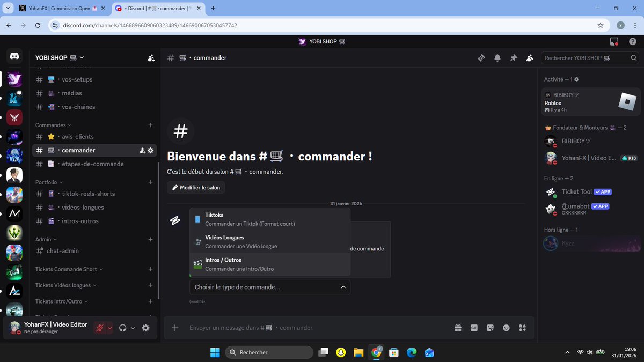This screenshot has width=644, height=362.
Task: Switch to the YohanFX Commission Open browser tab
Action: 59,8
